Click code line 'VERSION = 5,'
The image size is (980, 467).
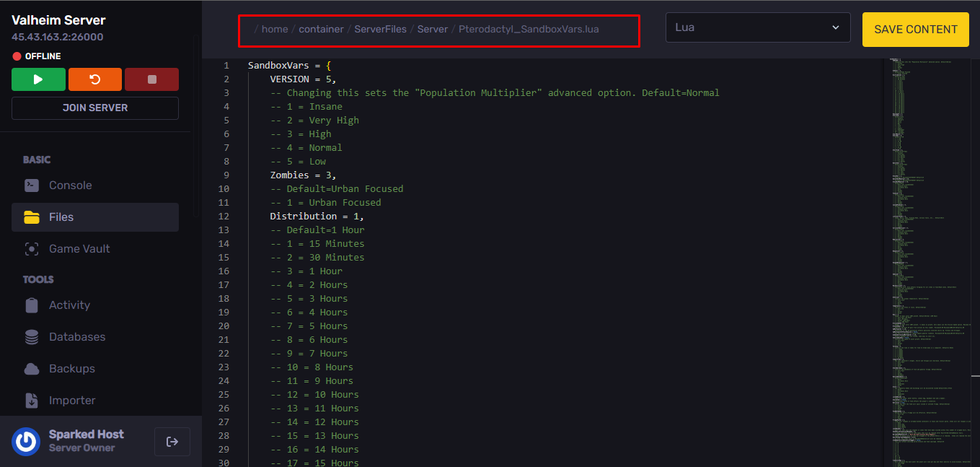(x=304, y=79)
